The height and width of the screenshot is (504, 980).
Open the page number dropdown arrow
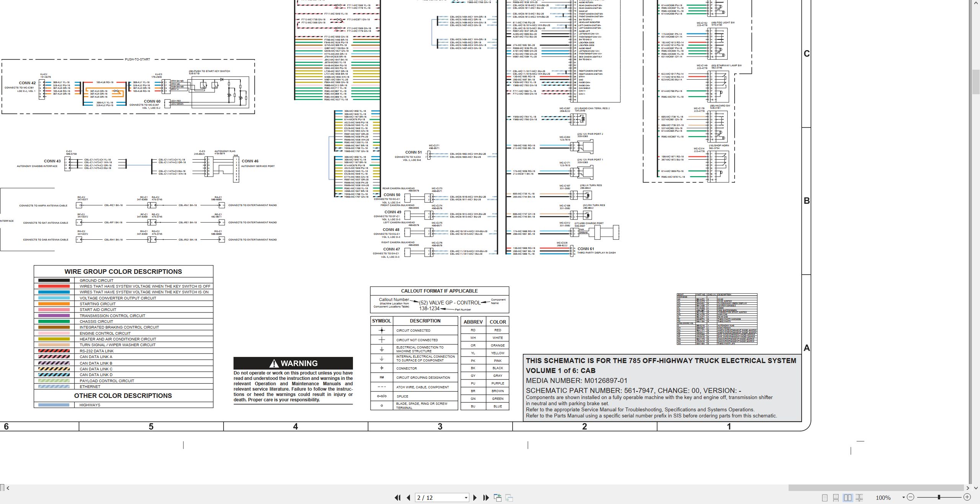tap(466, 497)
